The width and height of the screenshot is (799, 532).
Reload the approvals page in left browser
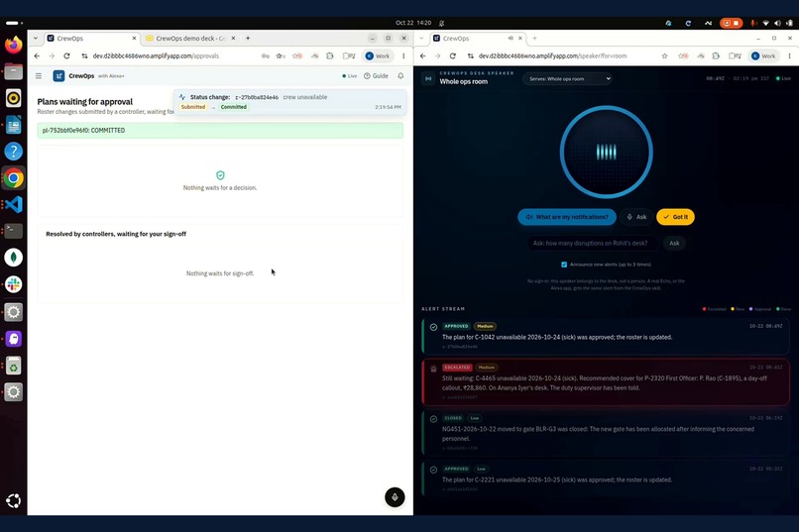click(x=66, y=56)
